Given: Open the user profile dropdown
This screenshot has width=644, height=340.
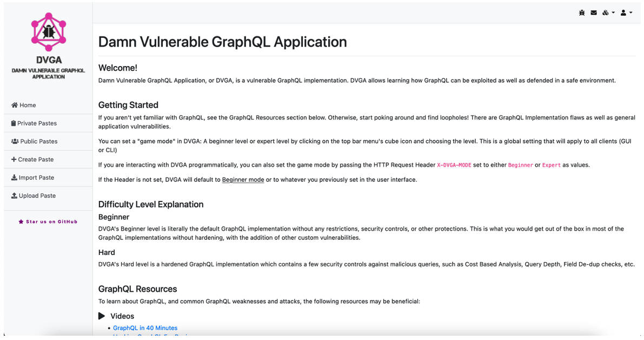Looking at the screenshot, I should coord(626,12).
